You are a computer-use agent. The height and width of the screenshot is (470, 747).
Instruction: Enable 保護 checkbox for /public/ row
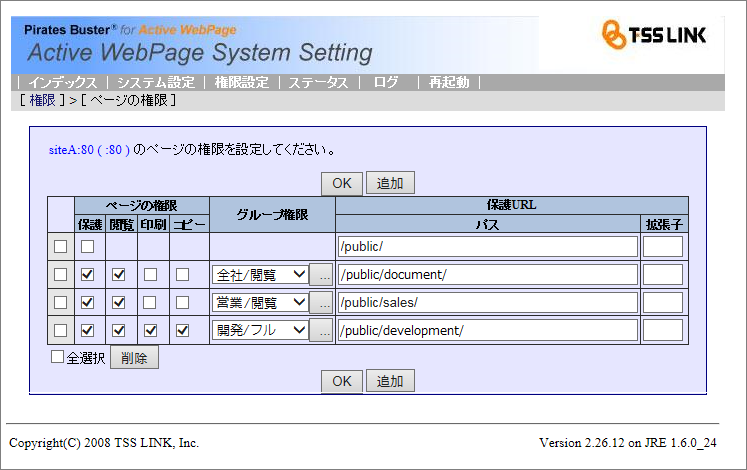(88, 246)
